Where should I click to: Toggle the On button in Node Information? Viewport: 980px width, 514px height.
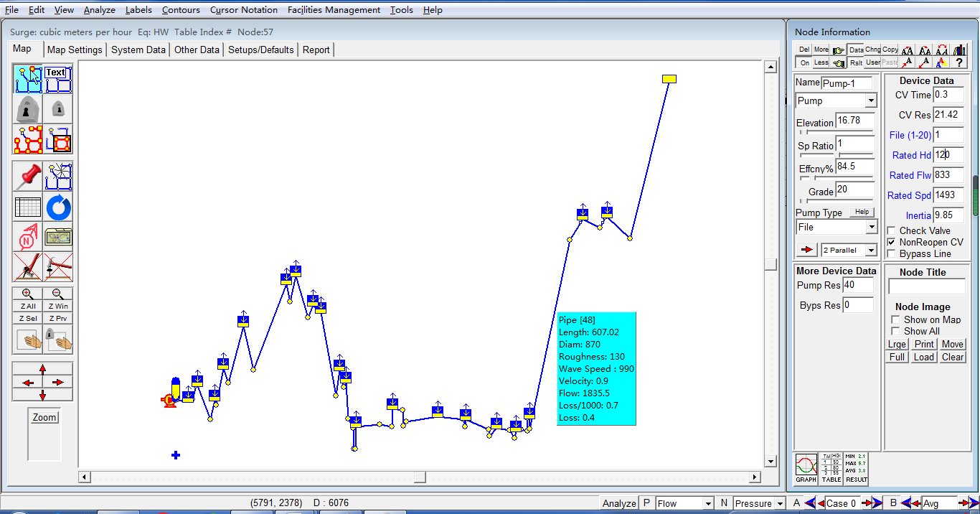click(x=804, y=62)
